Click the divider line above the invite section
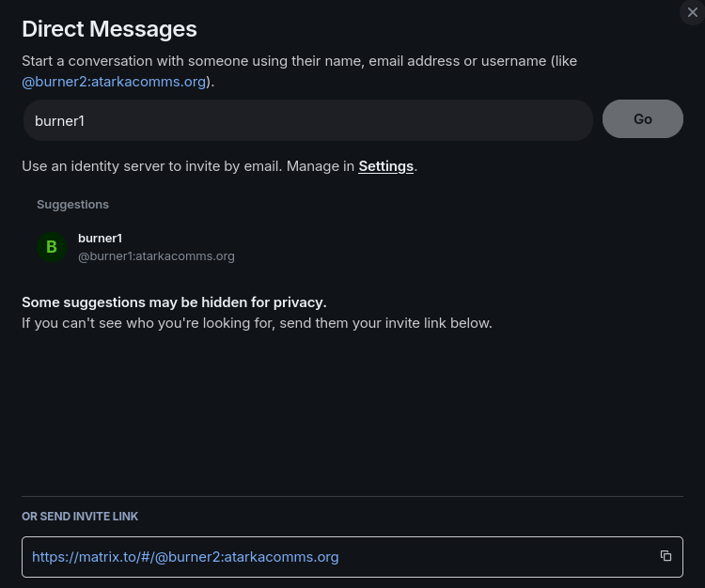705x588 pixels. 352,496
